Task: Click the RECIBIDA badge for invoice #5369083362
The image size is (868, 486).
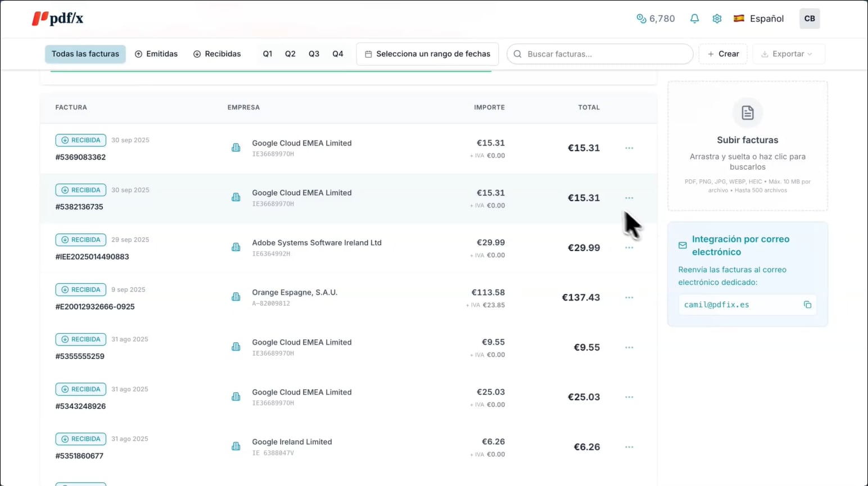Action: tap(81, 140)
